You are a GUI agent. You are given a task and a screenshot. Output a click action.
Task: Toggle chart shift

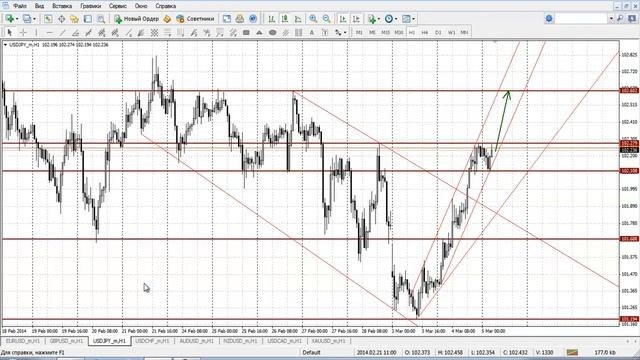point(356,19)
